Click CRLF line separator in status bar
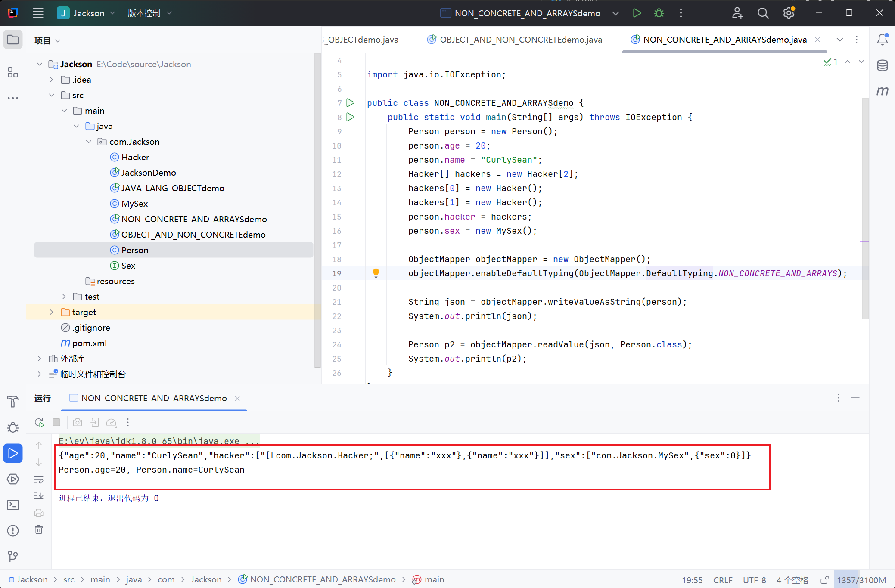The height and width of the screenshot is (588, 895). [723, 580]
